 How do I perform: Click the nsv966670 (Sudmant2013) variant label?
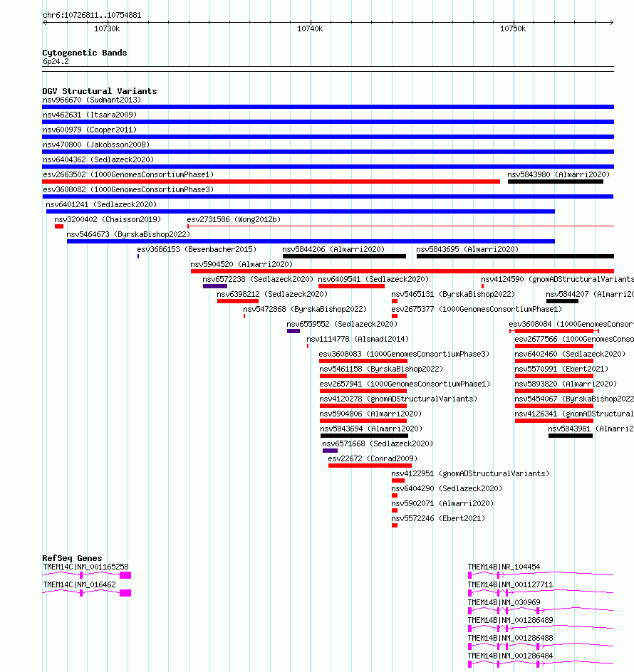pyautogui.click(x=92, y=100)
